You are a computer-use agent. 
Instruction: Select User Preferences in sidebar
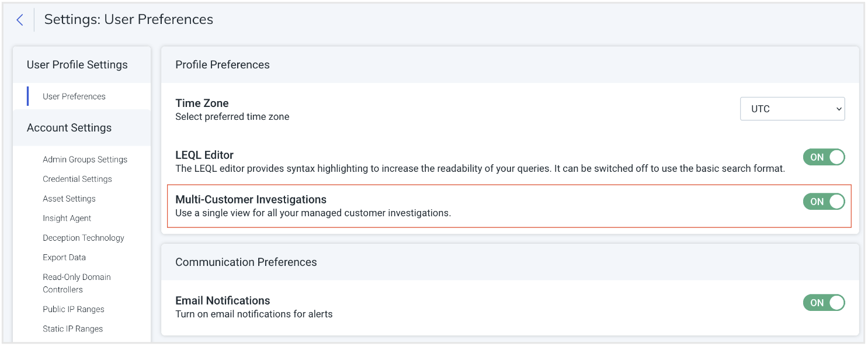click(74, 96)
